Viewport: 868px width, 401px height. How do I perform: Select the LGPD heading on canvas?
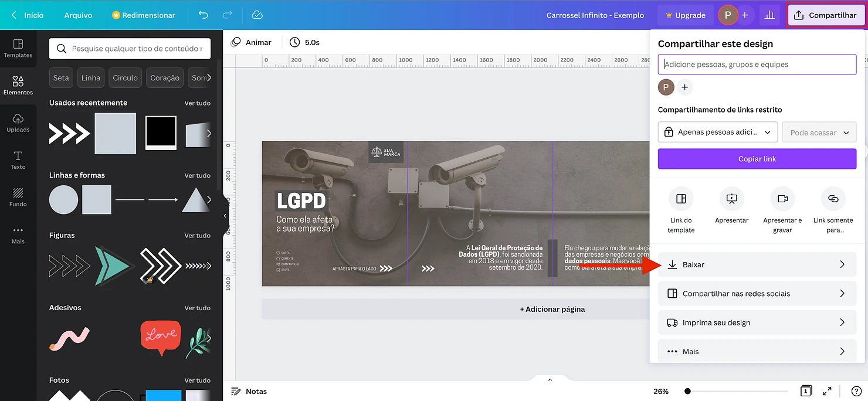point(301,200)
